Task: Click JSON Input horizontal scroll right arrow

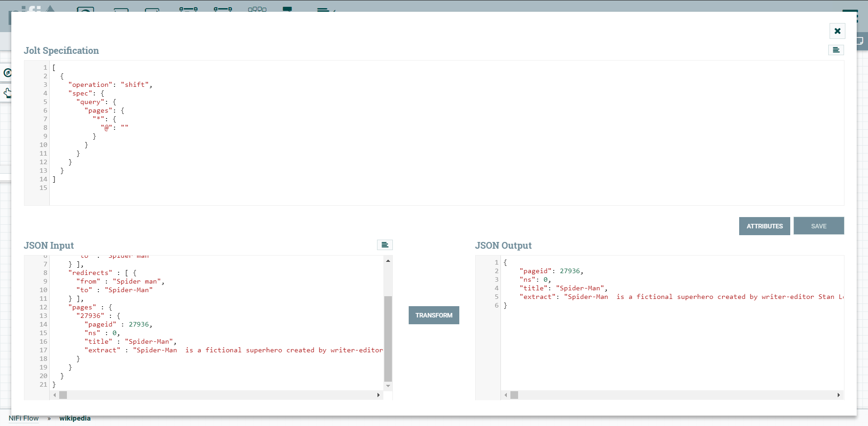Action: click(x=378, y=395)
